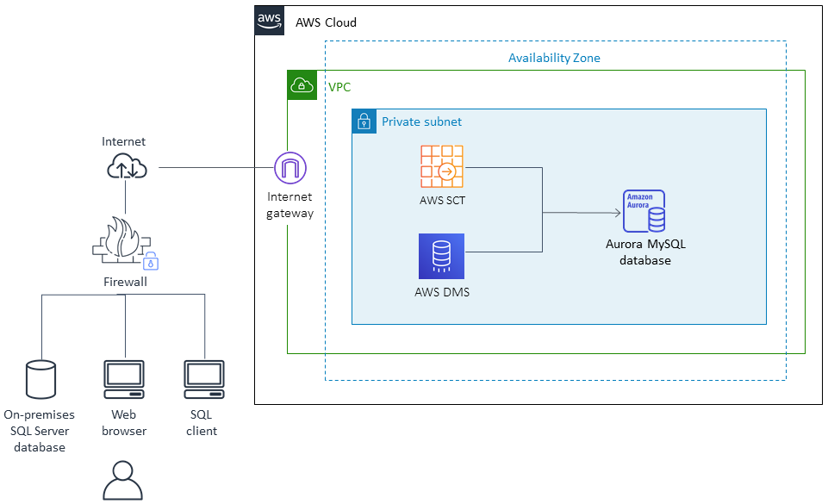Open the Amazon Aurora MySQL database icon
This screenshot has height=504, width=828.
644,209
